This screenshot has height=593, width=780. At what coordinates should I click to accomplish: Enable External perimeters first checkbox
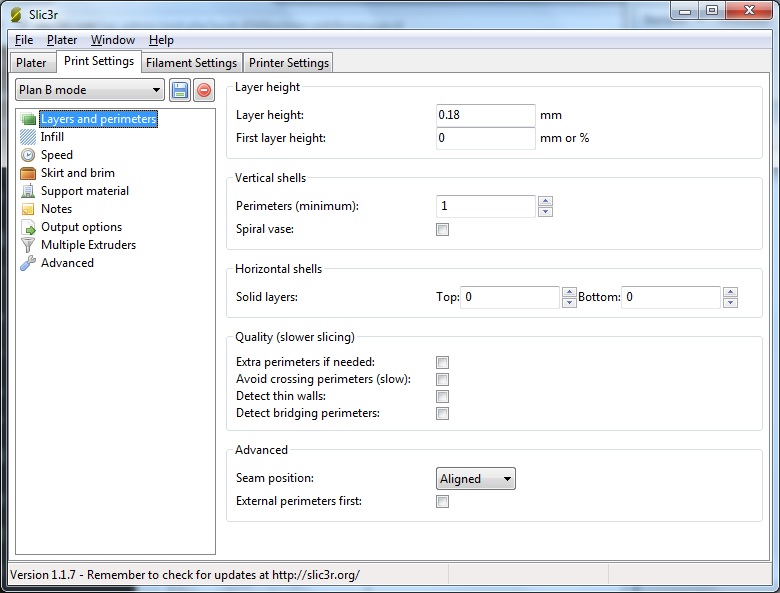[x=442, y=501]
